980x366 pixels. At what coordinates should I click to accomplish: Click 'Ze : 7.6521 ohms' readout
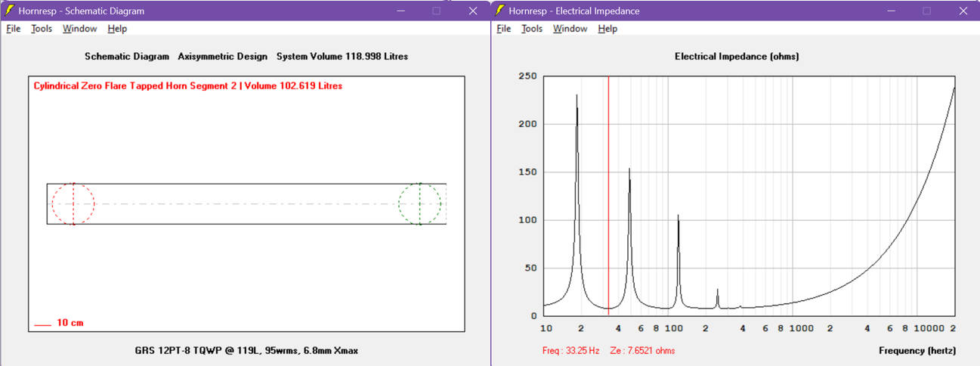pos(642,351)
